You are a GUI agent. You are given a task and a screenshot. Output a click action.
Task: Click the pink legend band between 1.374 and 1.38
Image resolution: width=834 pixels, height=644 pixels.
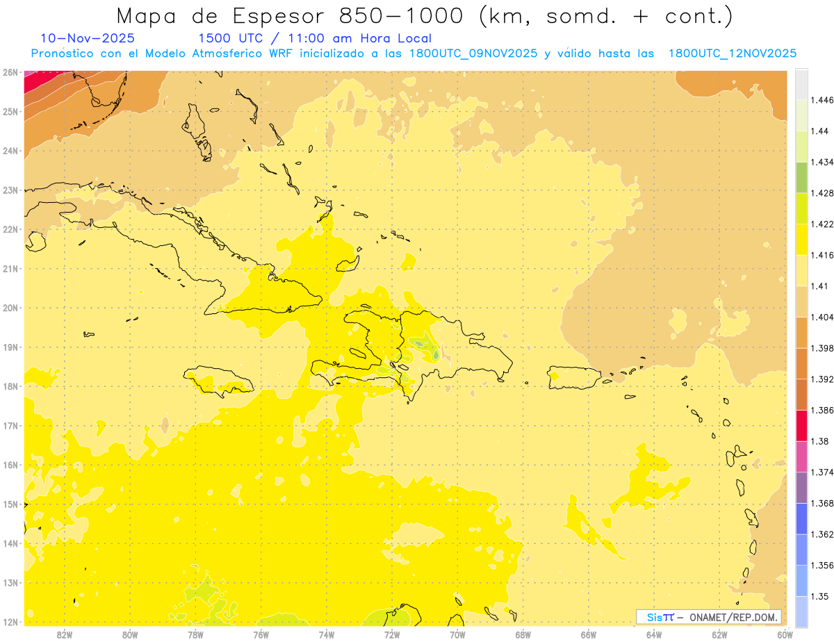tap(801, 456)
